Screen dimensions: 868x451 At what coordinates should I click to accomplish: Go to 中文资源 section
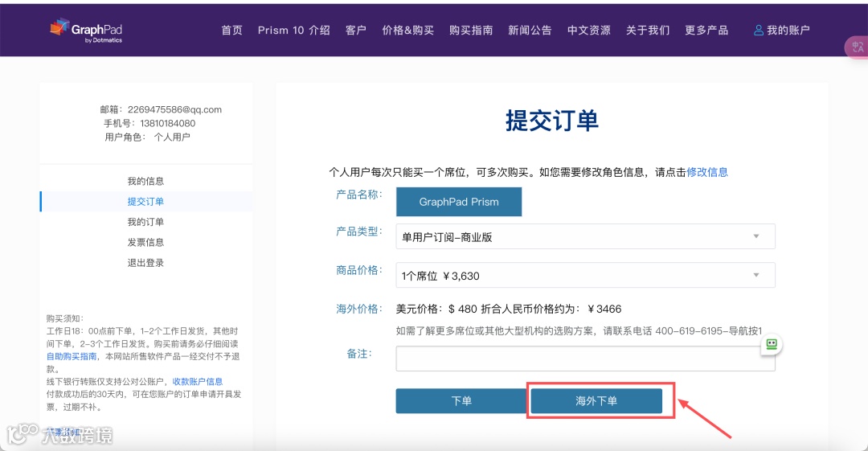(589, 31)
